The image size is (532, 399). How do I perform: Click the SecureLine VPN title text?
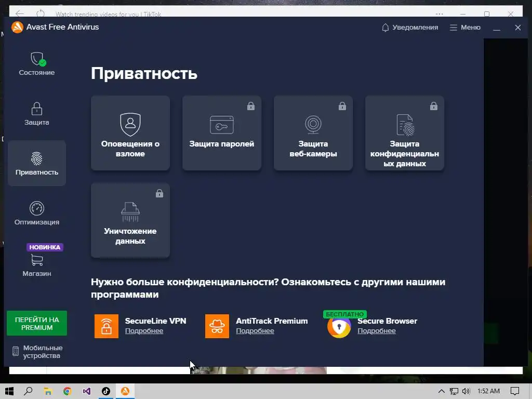156,321
